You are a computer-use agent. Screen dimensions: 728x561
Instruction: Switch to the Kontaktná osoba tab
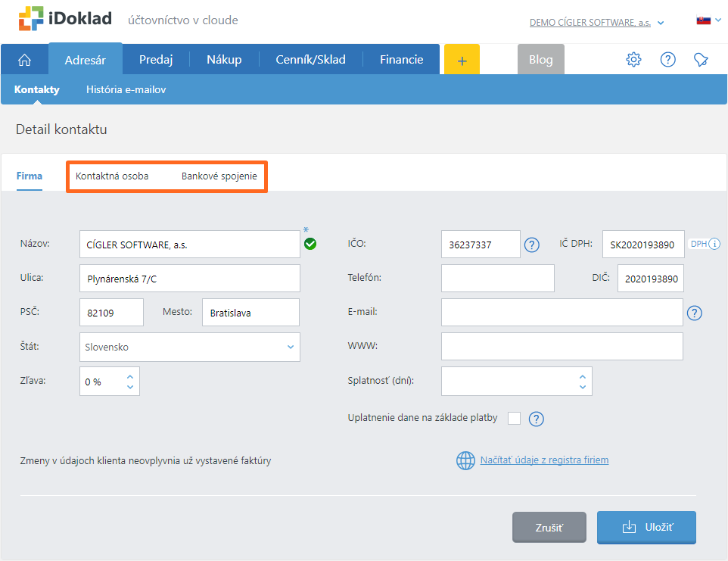pos(112,176)
